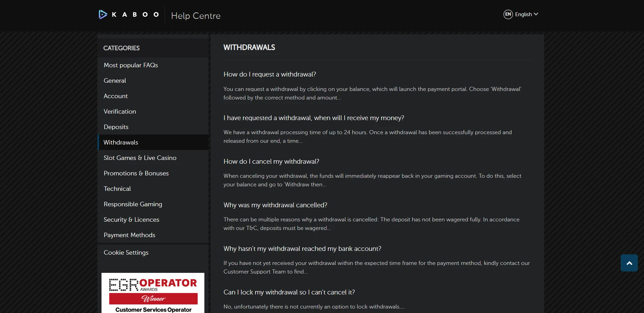Select the Withdrawals category
The image size is (644, 313).
click(153, 142)
